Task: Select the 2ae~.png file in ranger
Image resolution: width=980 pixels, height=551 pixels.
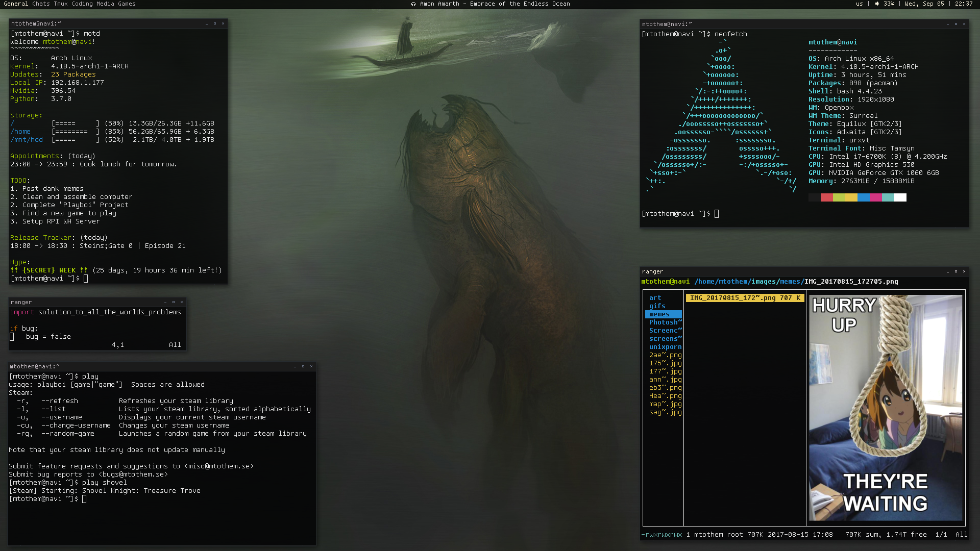Action: [x=666, y=355]
